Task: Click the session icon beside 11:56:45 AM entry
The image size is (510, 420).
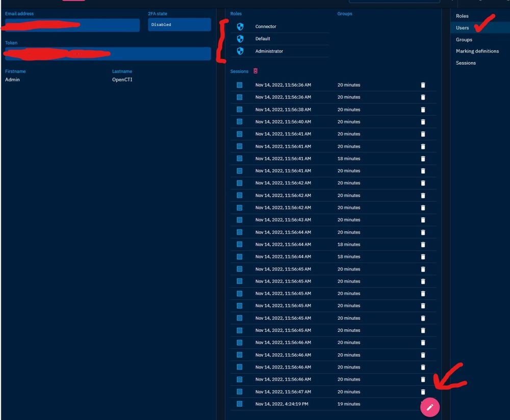Action: click(x=239, y=269)
